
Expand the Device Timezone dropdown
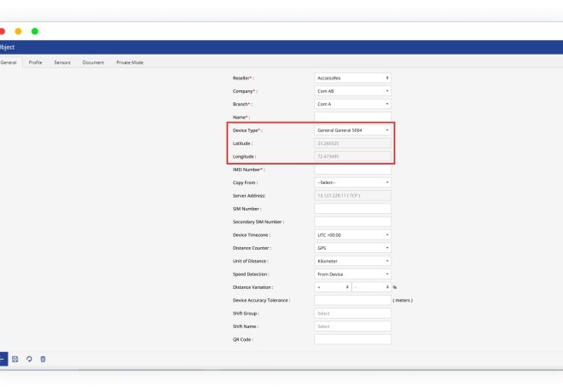pos(352,234)
